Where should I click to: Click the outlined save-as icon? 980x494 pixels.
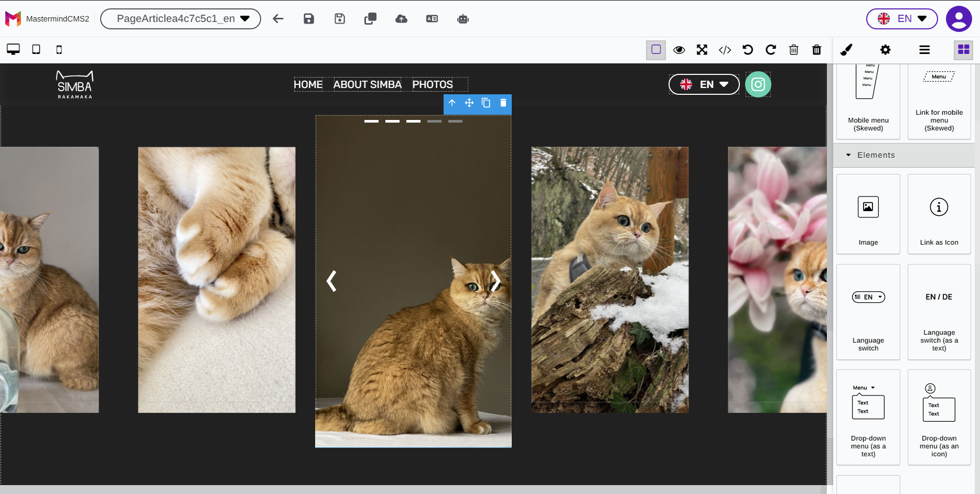click(x=340, y=19)
